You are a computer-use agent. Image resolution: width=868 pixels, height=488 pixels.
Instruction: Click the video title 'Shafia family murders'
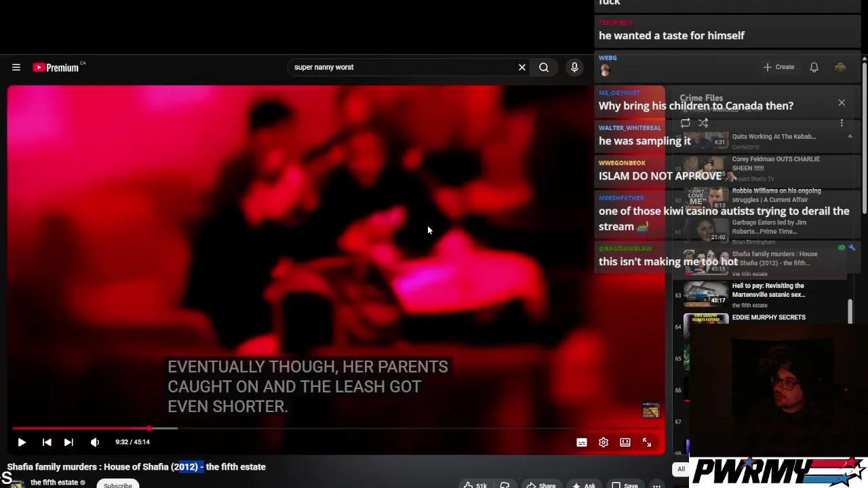136,467
